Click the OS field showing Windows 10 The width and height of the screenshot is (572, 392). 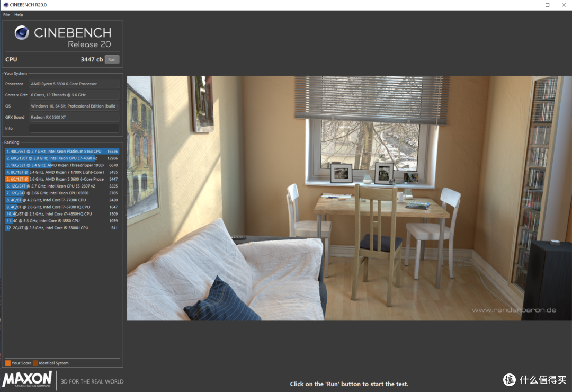(74, 106)
